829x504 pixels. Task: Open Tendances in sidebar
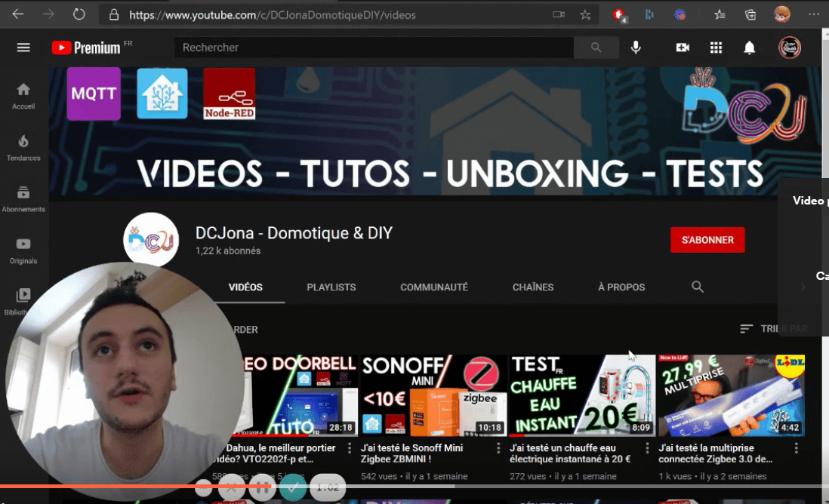(x=23, y=148)
